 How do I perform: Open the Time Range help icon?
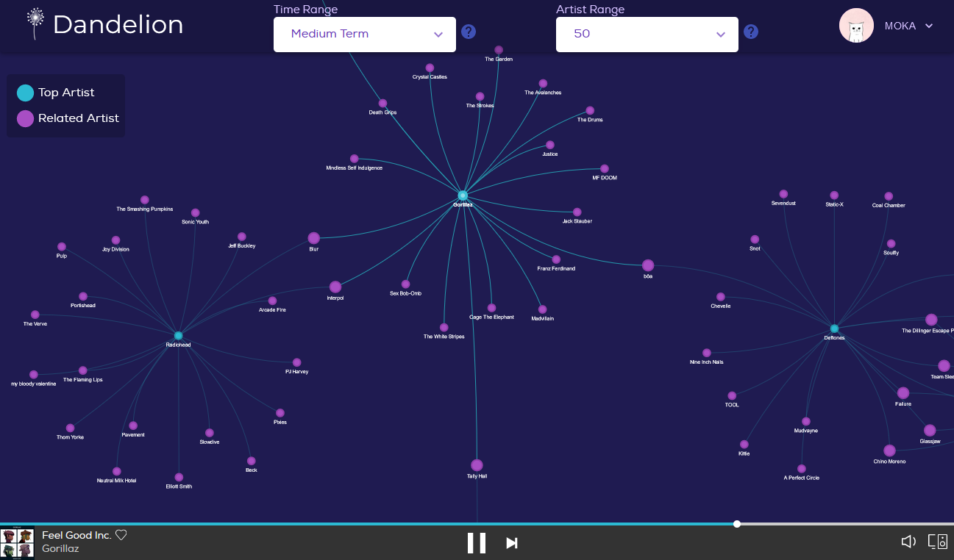[469, 32]
